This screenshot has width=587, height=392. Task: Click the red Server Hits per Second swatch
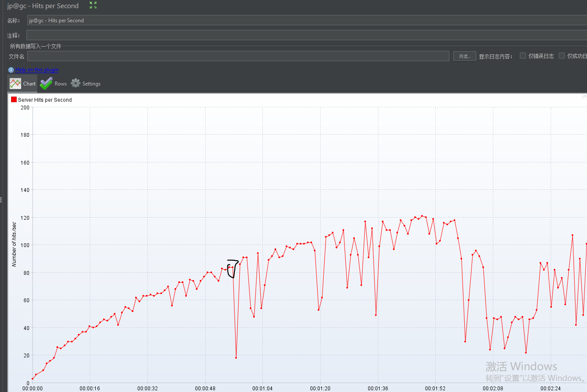point(14,100)
